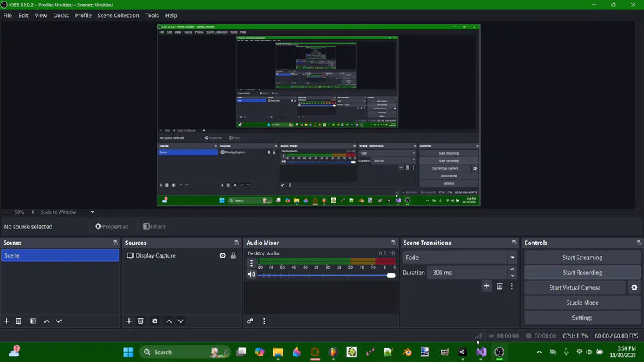The image size is (644, 362).
Task: Open the Windows Start menu
Action: 128,352
